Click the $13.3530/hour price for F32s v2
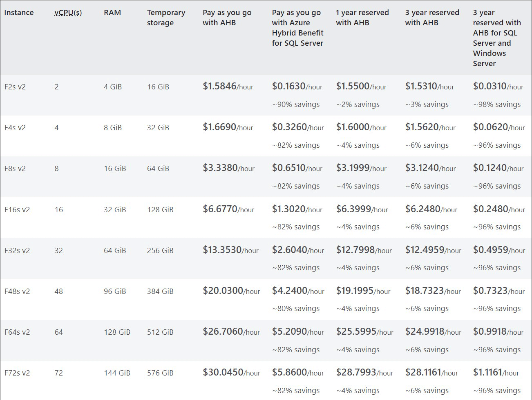The image size is (532, 400). click(230, 250)
